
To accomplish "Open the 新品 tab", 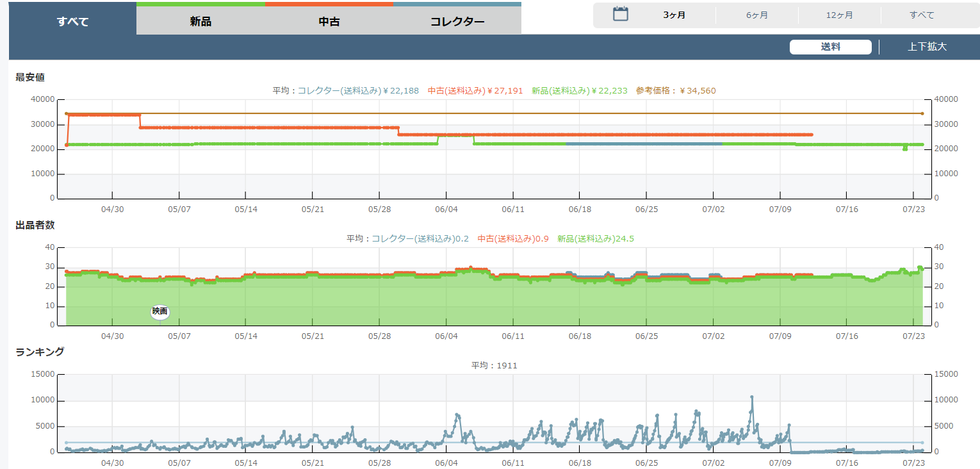I will 200,21.
